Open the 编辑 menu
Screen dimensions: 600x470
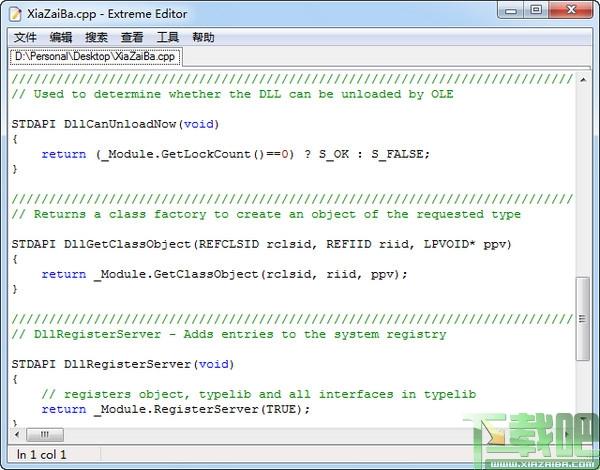click(x=61, y=37)
